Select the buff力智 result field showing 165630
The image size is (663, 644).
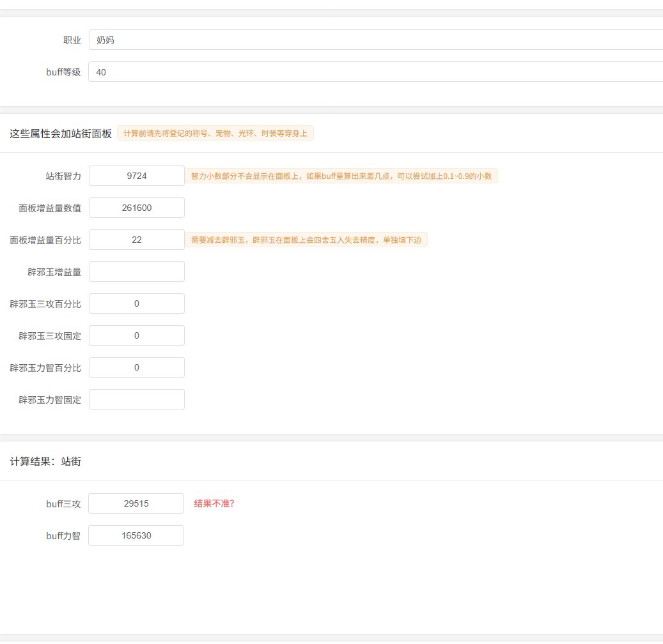coord(136,535)
